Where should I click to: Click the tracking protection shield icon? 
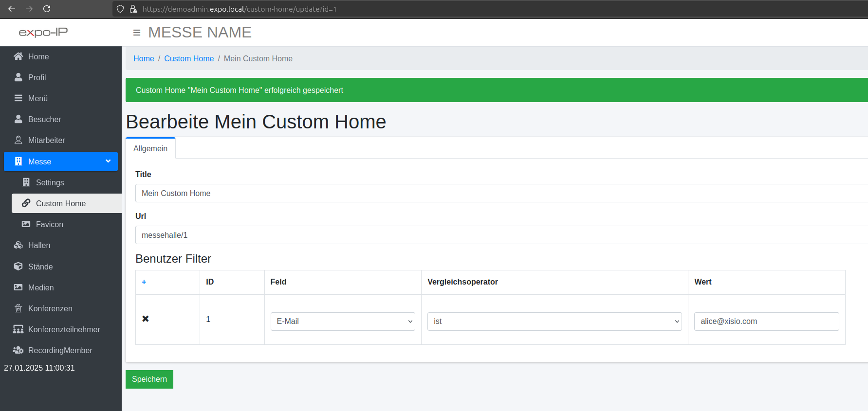(120, 9)
